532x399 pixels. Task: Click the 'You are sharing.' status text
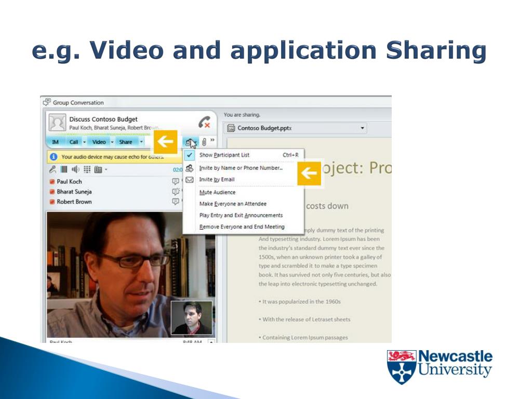pyautogui.click(x=242, y=115)
